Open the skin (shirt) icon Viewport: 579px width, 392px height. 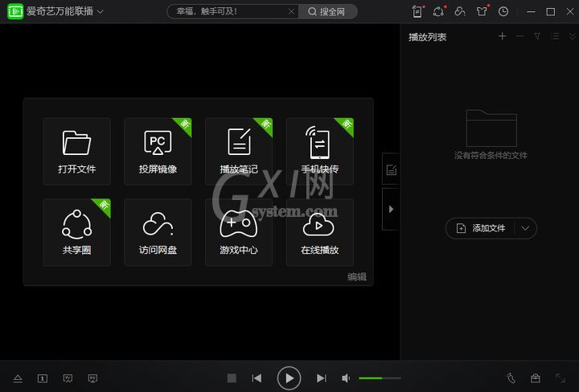(482, 12)
